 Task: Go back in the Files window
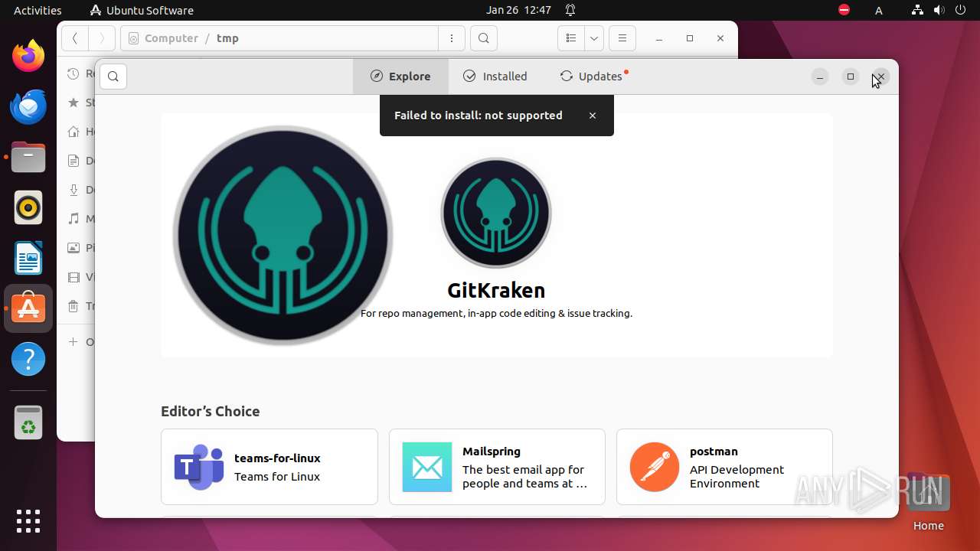point(75,38)
